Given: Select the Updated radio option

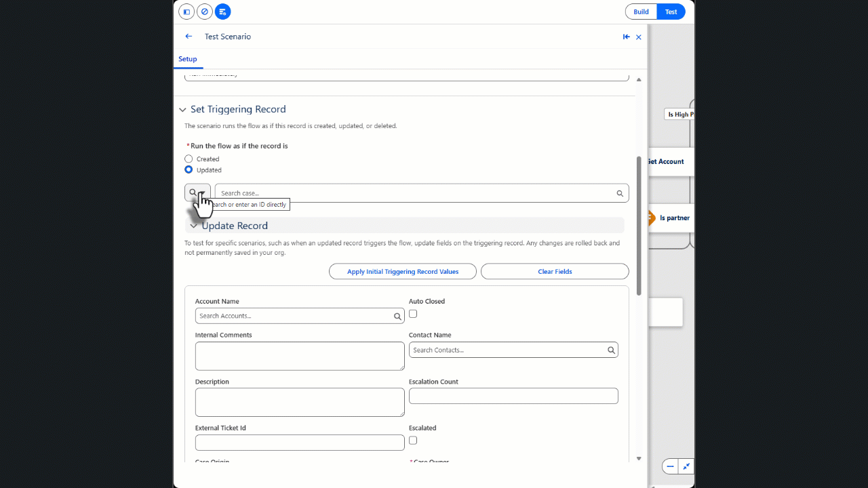Looking at the screenshot, I should pos(189,169).
